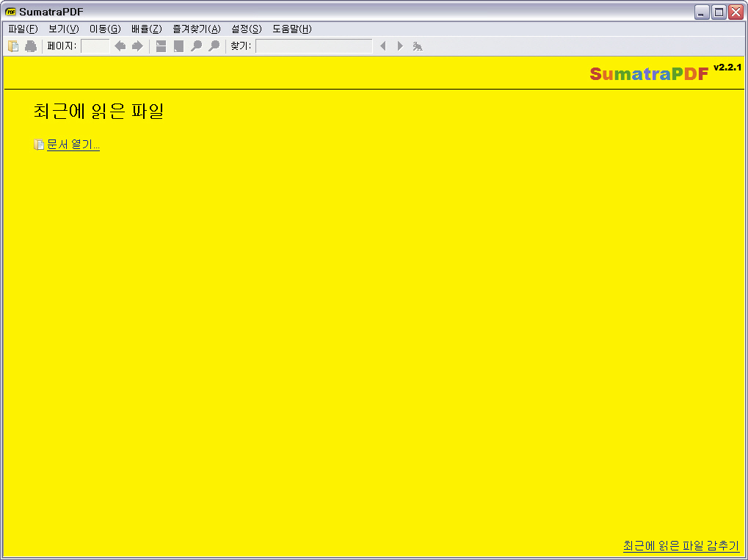Click the zoom out magnifier icon
Screen dimensions: 748x560
196,46
